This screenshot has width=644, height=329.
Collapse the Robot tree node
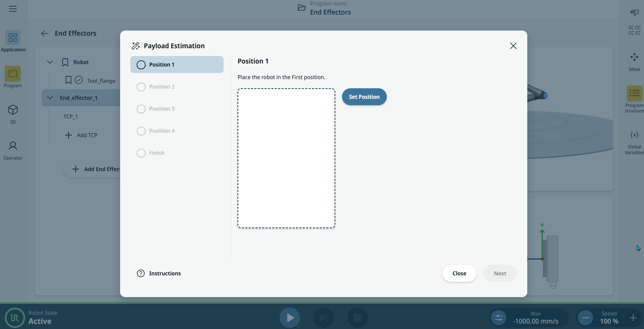pos(50,62)
